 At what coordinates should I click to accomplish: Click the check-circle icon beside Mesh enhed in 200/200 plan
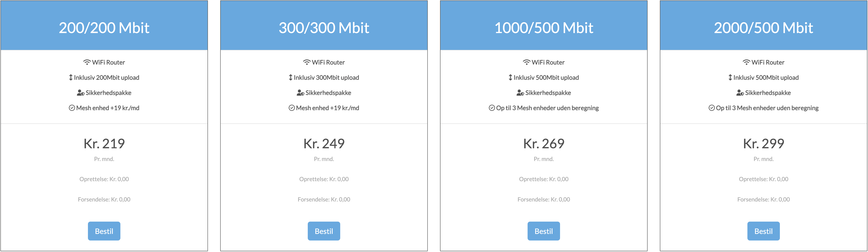tap(72, 108)
